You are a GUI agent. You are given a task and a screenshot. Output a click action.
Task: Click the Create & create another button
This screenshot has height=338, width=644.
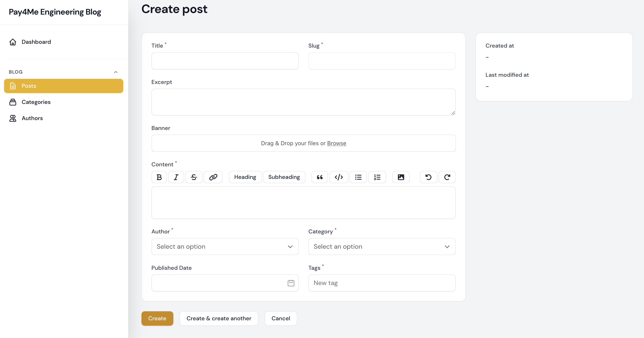click(219, 318)
